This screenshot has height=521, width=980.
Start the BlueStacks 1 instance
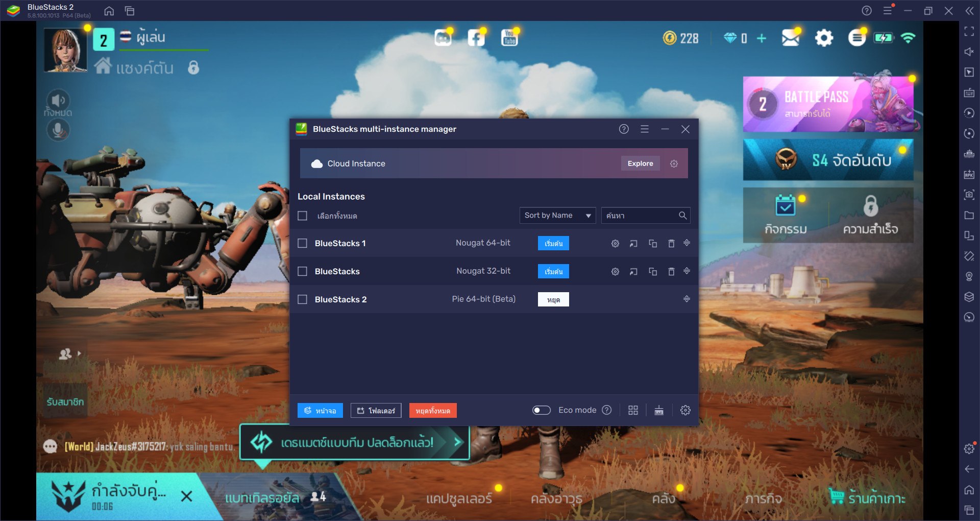(x=553, y=243)
